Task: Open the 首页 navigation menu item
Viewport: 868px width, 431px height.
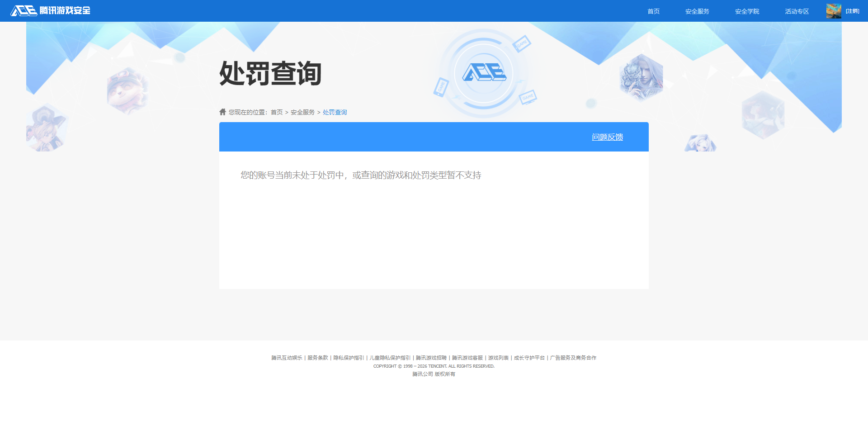Action: point(653,11)
